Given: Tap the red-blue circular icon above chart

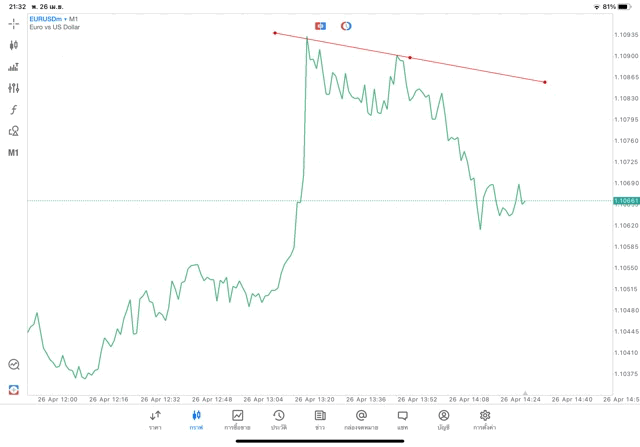Looking at the screenshot, I should coord(346,25).
